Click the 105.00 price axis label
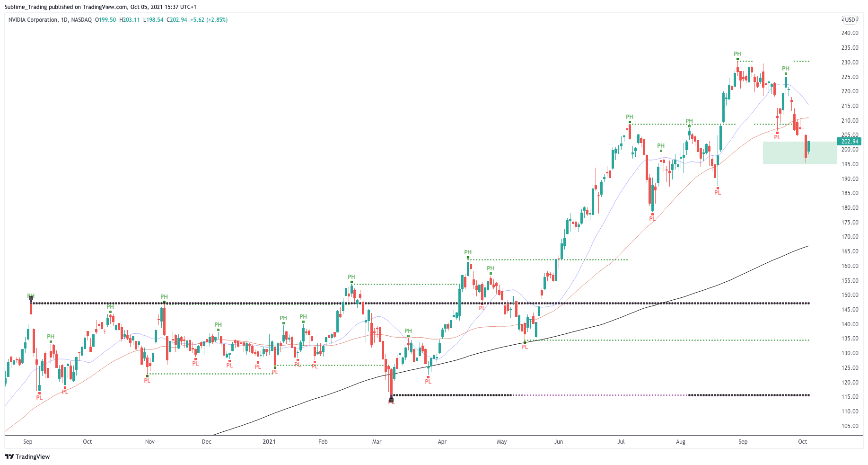 (850, 426)
